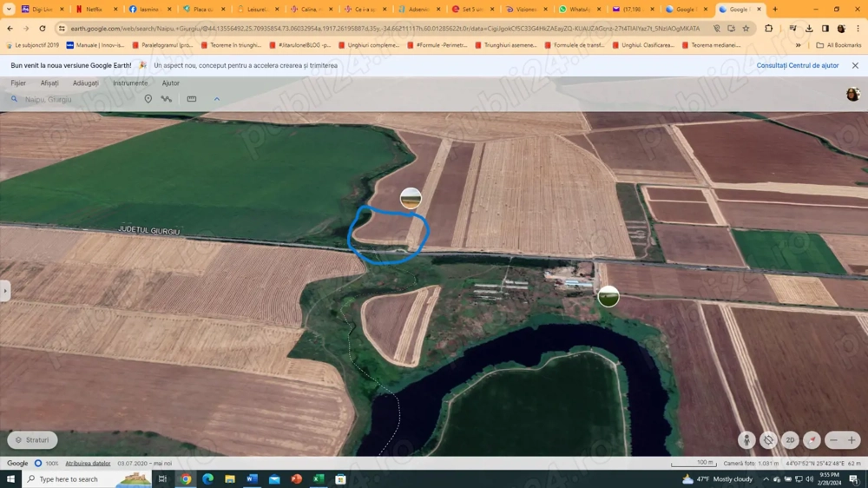Click the add placemark pin icon
This screenshot has width=868, height=488.
pos(148,99)
